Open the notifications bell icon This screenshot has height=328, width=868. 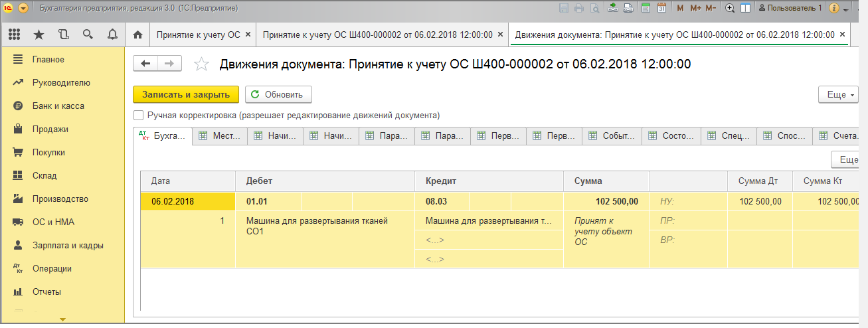(112, 34)
